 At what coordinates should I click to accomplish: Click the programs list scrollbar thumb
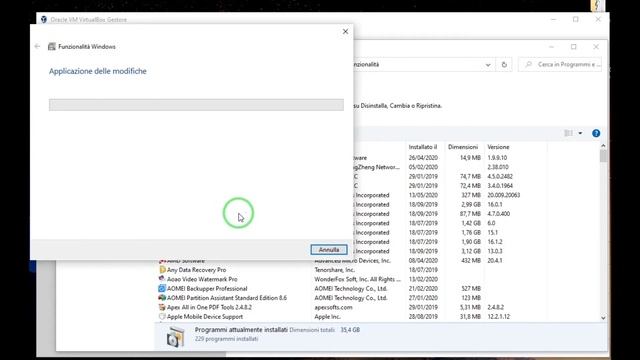click(603, 156)
